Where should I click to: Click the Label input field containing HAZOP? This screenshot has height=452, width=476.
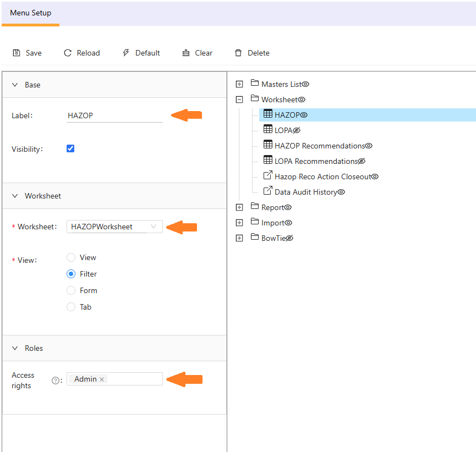[114, 115]
